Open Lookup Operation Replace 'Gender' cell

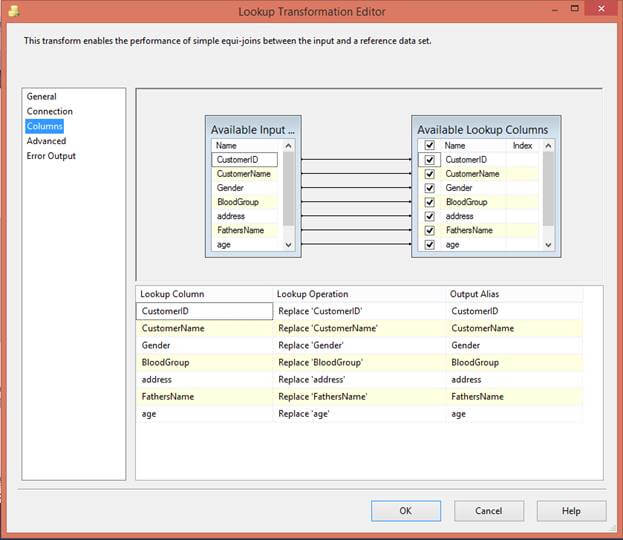point(360,345)
